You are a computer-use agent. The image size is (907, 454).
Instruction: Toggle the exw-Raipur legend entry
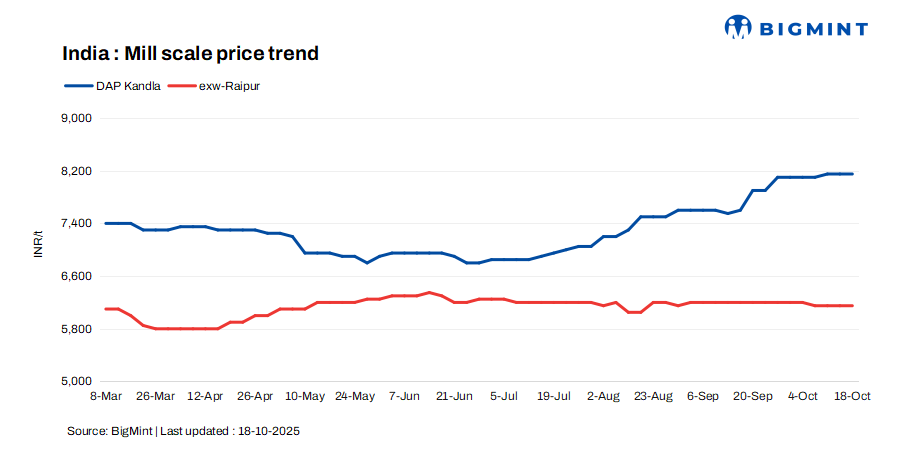coord(229,86)
